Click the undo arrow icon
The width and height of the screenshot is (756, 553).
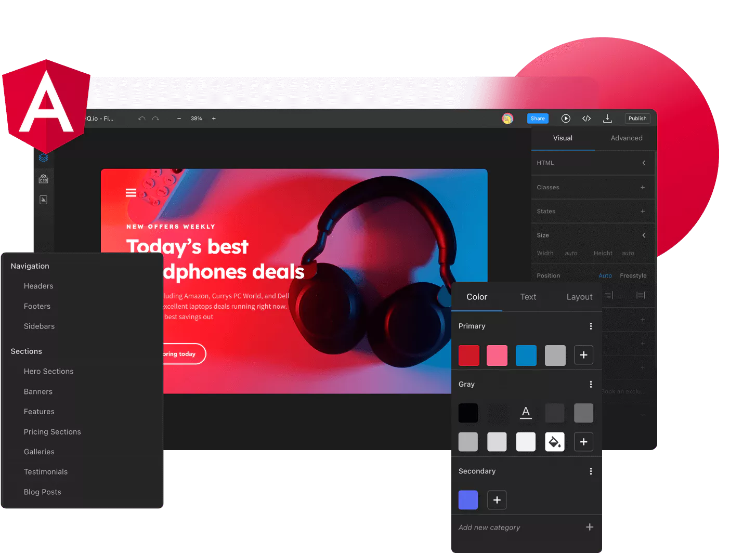pos(141,118)
